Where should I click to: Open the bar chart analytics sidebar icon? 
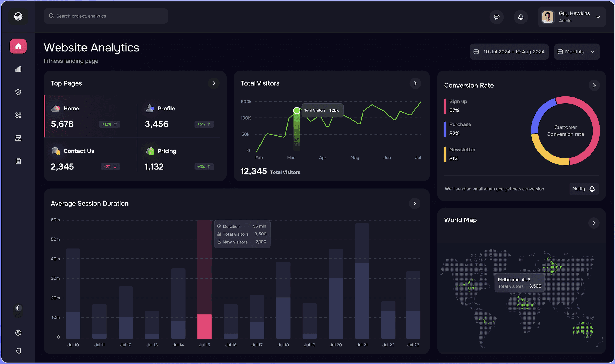click(18, 69)
